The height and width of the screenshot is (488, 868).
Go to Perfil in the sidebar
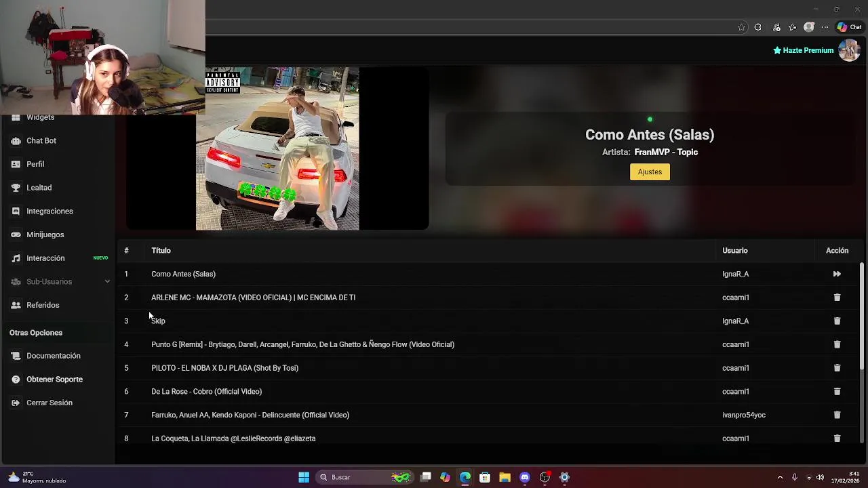pyautogui.click(x=35, y=164)
